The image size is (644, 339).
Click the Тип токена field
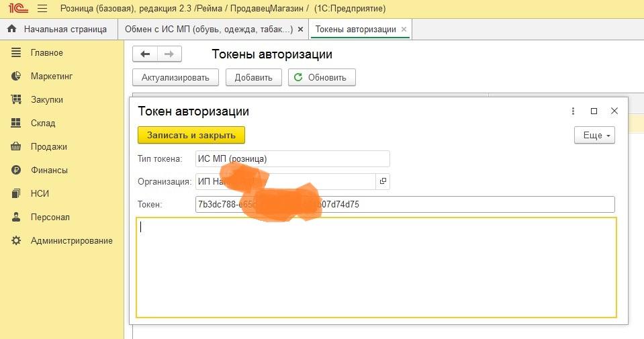pos(292,159)
